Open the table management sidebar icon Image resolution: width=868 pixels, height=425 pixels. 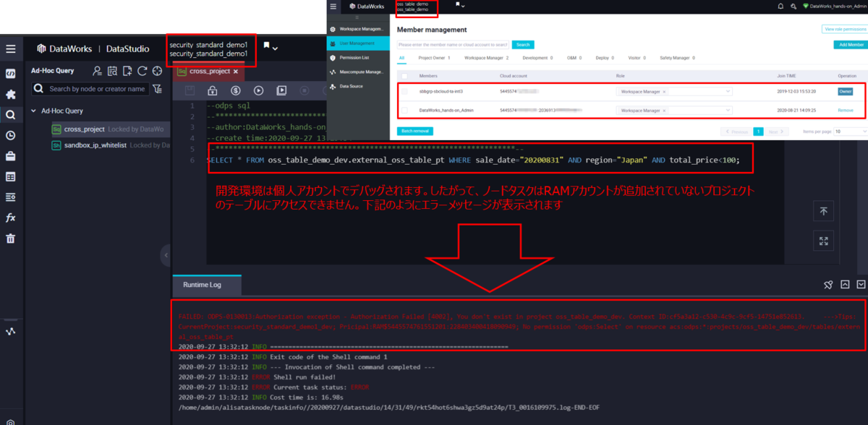(10, 176)
